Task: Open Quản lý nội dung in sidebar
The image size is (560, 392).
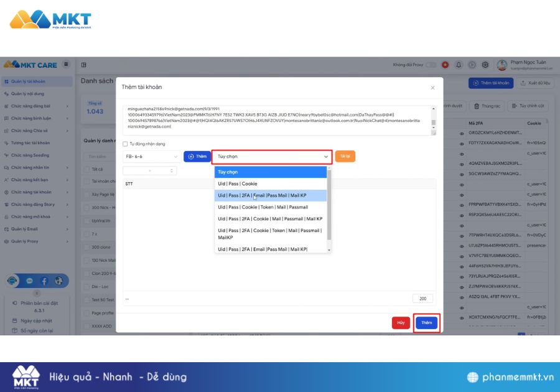Action: 27,94
